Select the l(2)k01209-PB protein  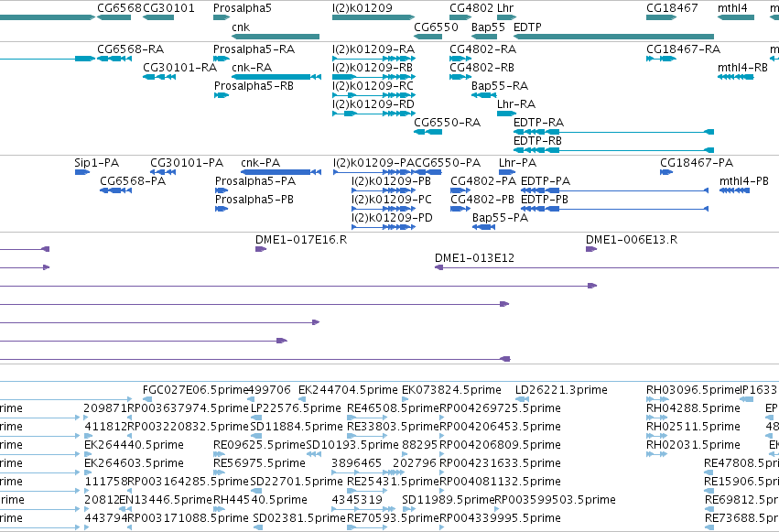pyautogui.click(x=384, y=190)
